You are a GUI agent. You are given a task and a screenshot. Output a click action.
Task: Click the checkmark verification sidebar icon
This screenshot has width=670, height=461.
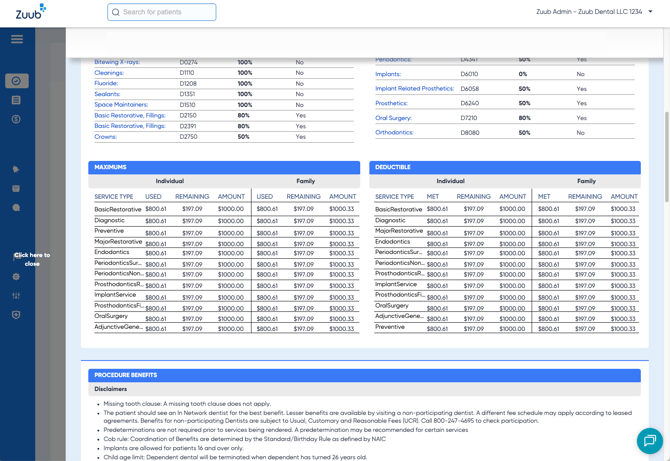(x=16, y=81)
